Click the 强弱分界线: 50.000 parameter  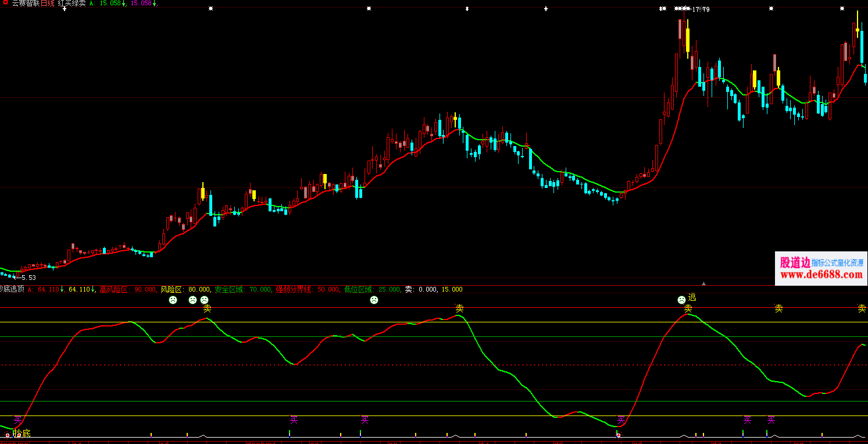click(308, 289)
